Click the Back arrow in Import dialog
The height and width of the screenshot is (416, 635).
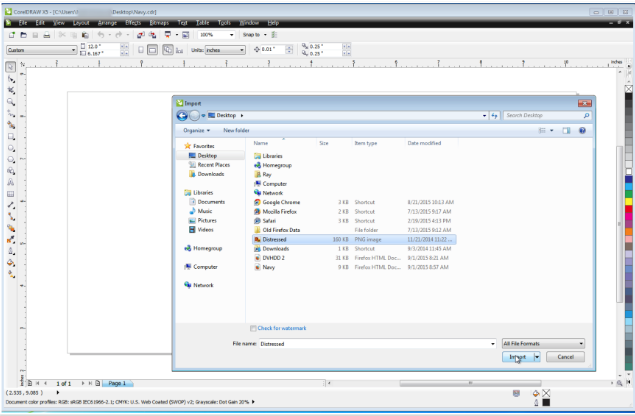click(183, 115)
